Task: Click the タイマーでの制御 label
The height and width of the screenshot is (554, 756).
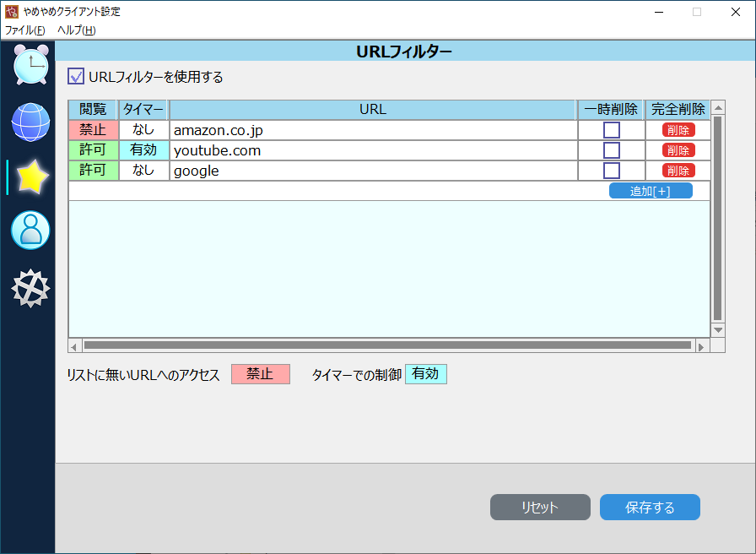Action: 357,375
